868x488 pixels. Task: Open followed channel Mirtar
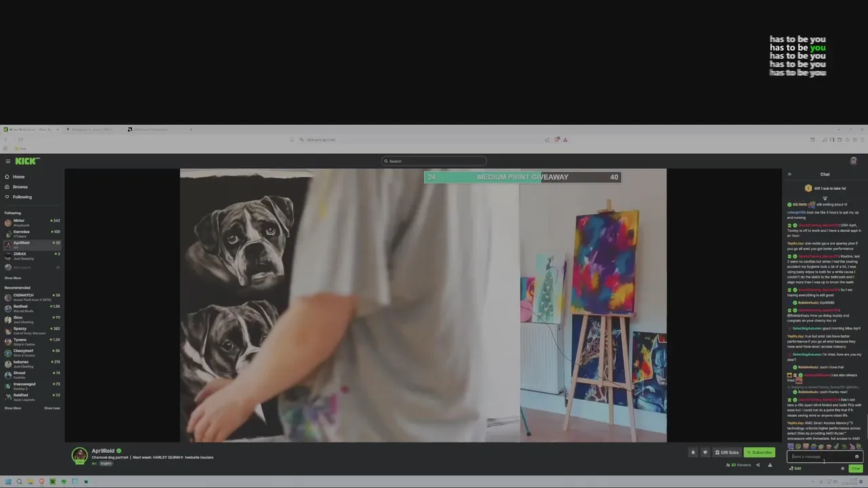tap(32, 222)
